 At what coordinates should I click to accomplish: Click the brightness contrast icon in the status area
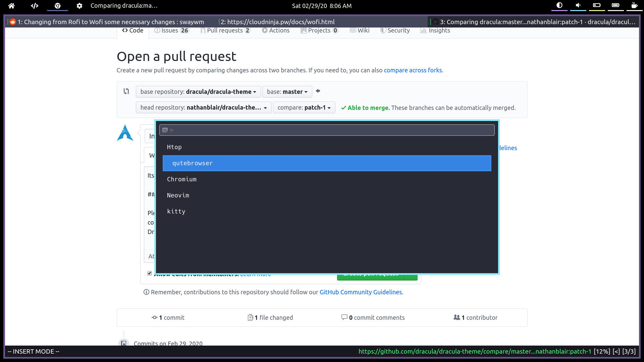coord(559,5)
